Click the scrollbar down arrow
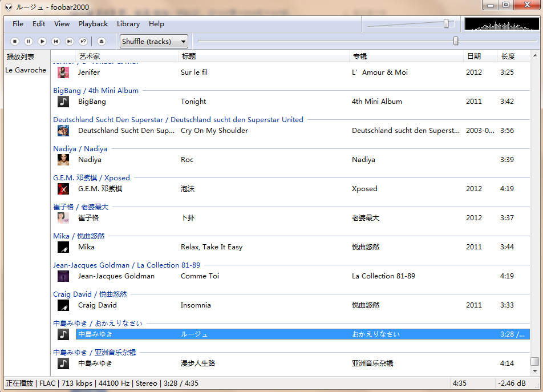This screenshot has height=392, width=543. [534, 371]
